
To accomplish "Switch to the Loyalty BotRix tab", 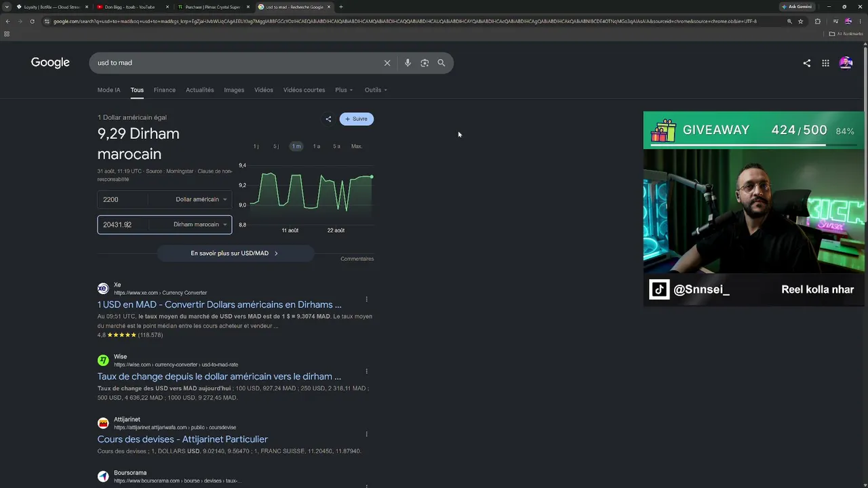I will click(52, 7).
